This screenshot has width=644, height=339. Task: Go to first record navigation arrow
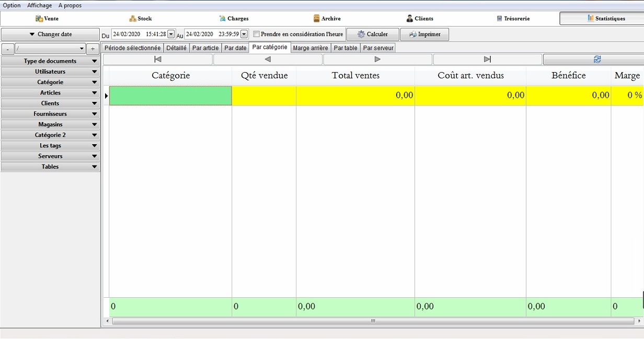click(158, 60)
